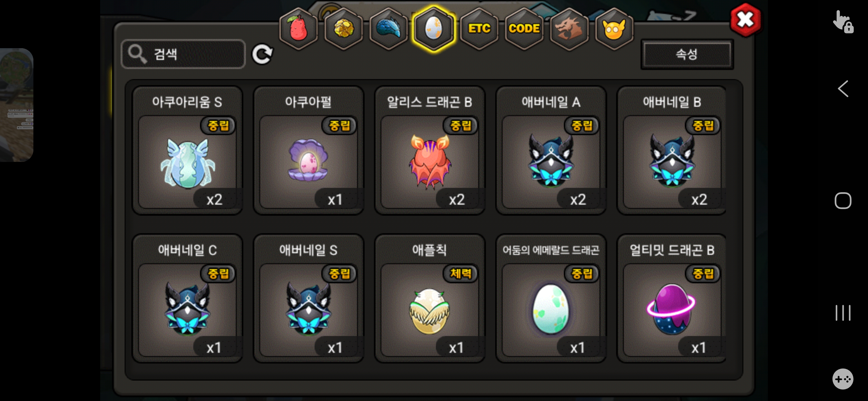Select the 얼티밋 드래곤 B egg

coord(672,299)
